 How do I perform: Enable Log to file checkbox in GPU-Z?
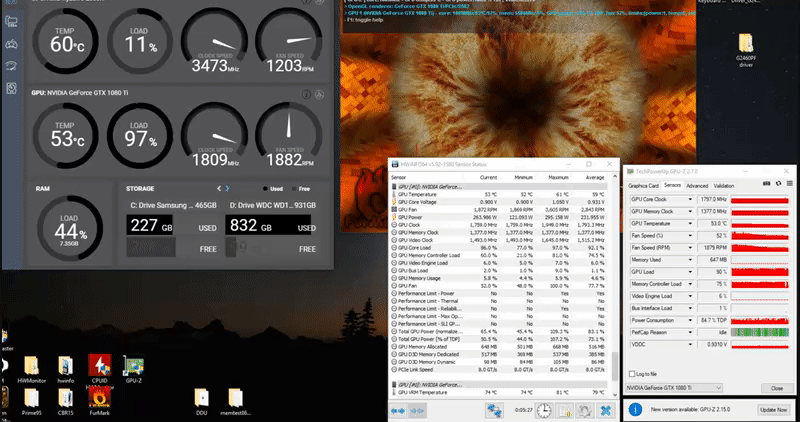tap(632, 374)
